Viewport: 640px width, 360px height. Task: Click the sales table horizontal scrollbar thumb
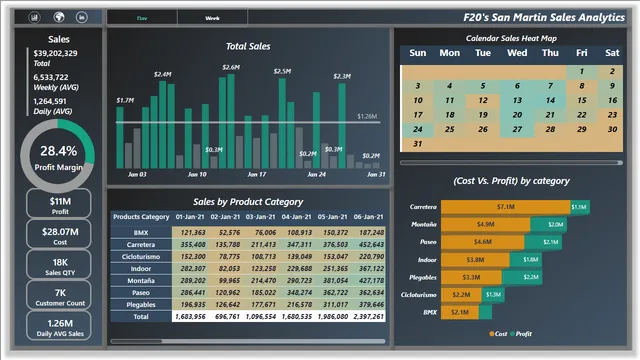(136, 341)
